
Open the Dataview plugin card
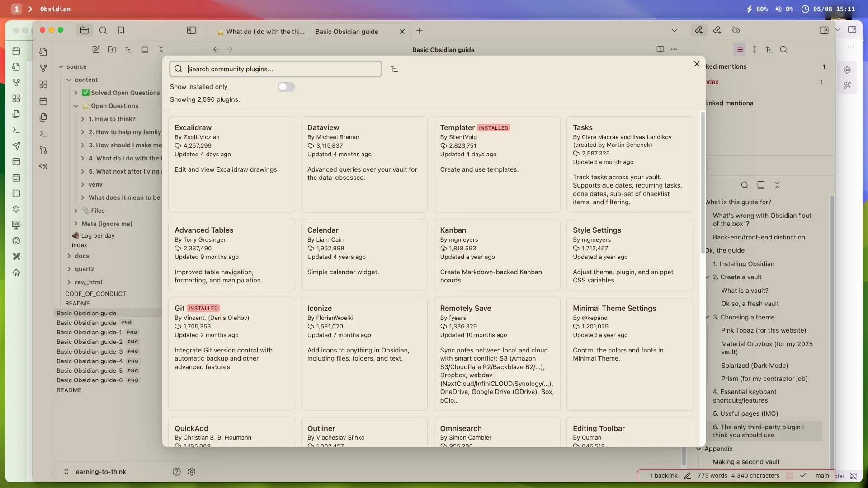[364, 164]
